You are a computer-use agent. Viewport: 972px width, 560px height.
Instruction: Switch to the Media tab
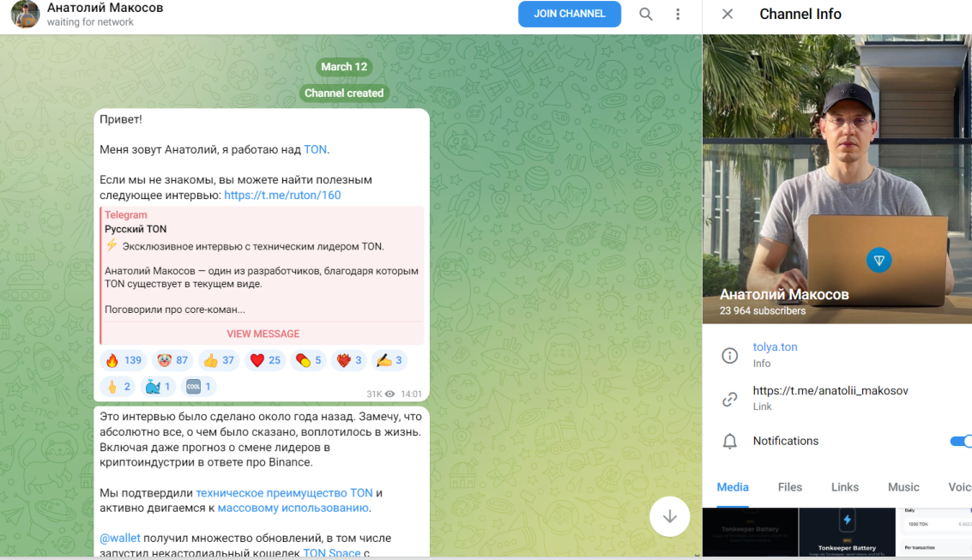coord(733,487)
